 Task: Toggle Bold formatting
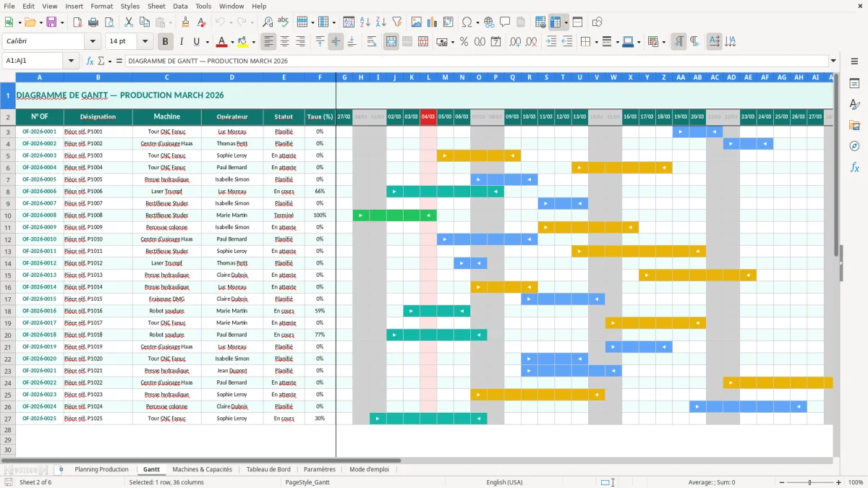(x=166, y=42)
